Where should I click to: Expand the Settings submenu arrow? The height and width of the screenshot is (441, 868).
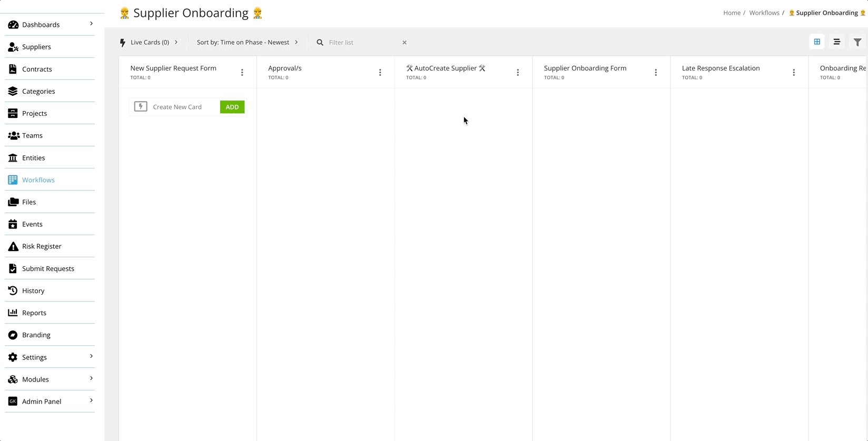point(91,356)
